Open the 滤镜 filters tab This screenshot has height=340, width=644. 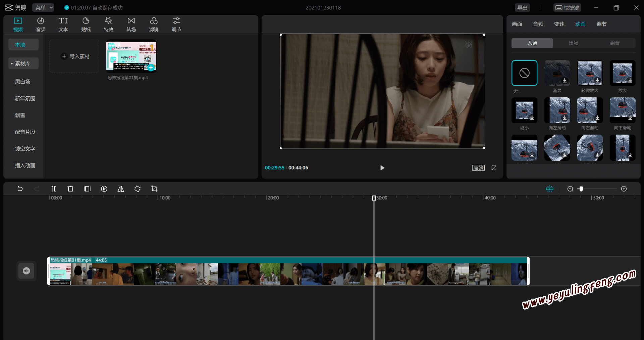tap(154, 25)
